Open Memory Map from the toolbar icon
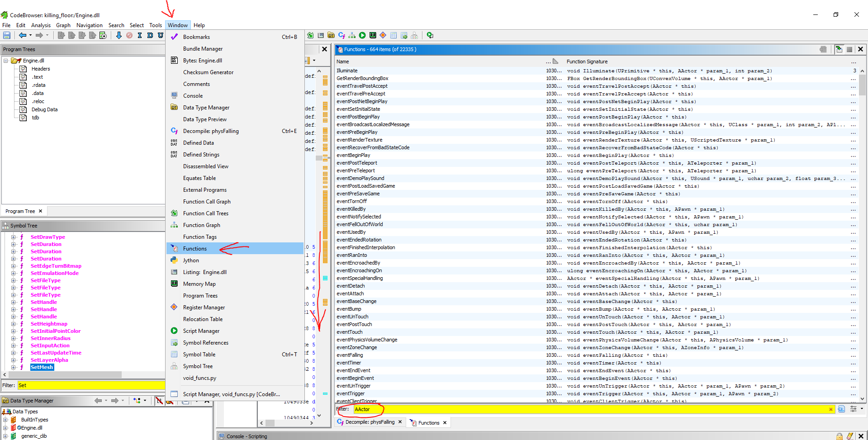Viewport: 868px width, 440px height. click(x=373, y=35)
